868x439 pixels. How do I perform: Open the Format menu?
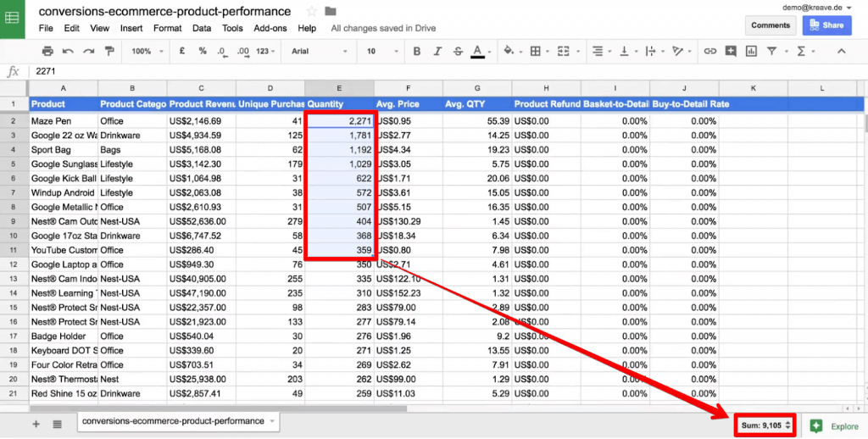click(168, 28)
